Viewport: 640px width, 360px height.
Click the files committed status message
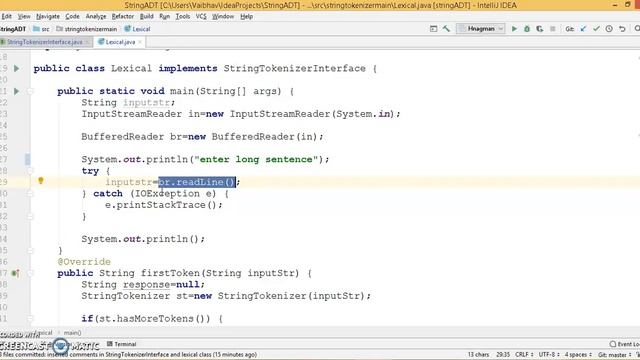click(x=129, y=355)
